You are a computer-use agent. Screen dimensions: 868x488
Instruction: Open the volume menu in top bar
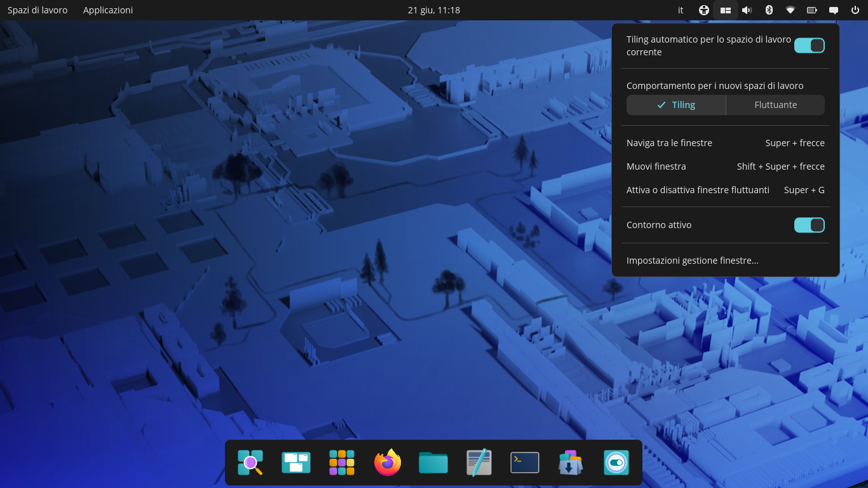747,10
